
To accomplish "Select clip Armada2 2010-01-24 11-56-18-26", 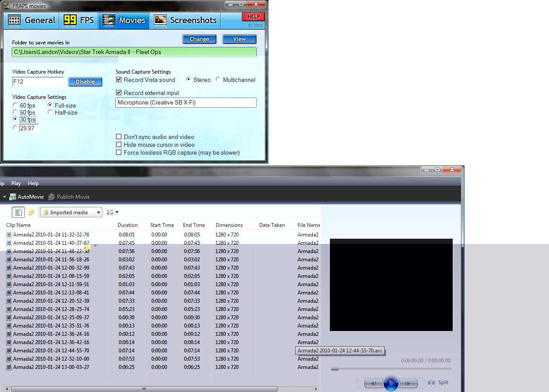I will click(x=51, y=260).
